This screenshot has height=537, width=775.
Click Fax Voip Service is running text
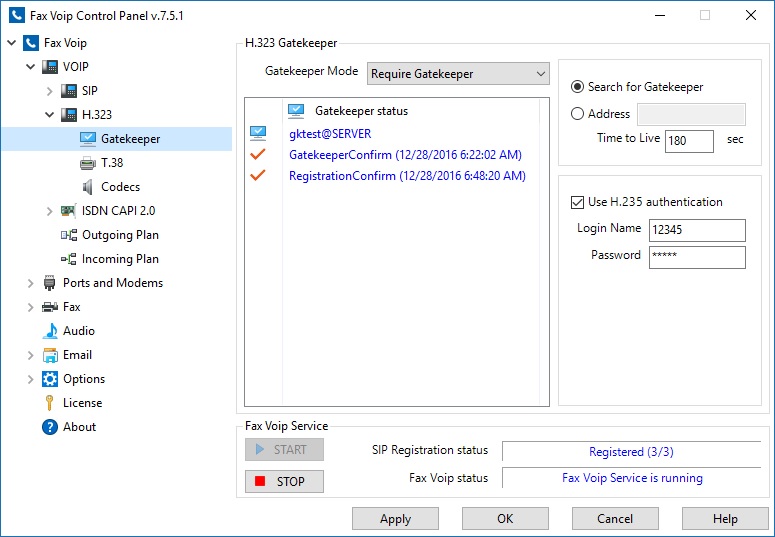[632, 478]
